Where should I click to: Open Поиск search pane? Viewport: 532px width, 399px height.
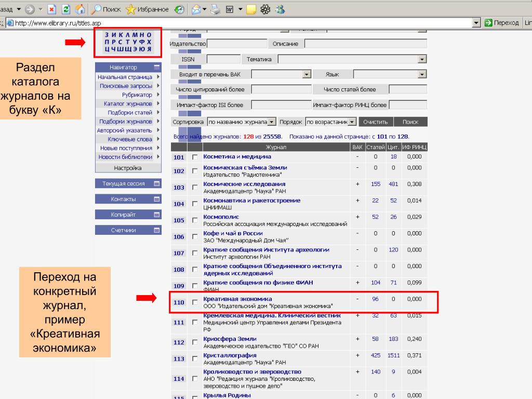106,9
